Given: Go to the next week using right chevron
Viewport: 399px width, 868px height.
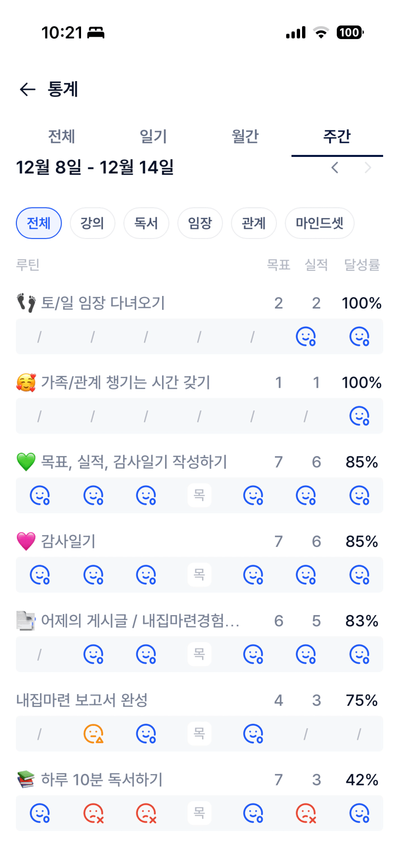Looking at the screenshot, I should click(368, 168).
